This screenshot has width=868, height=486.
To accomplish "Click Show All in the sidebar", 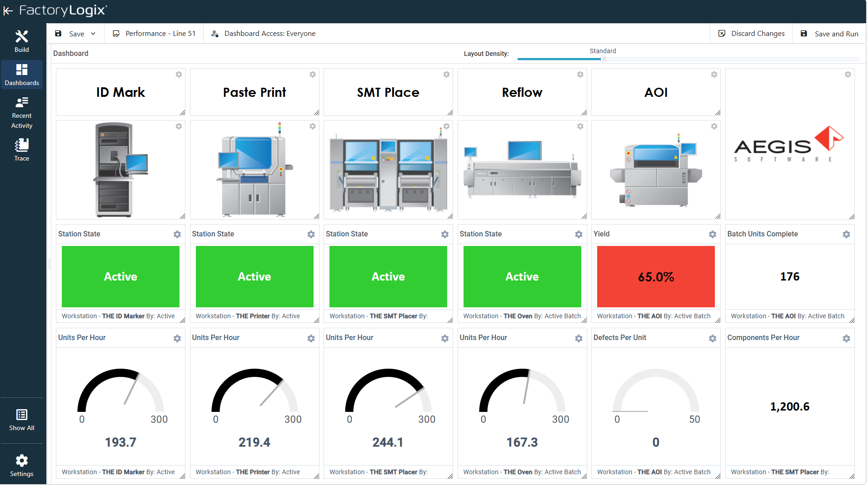I will (x=22, y=420).
